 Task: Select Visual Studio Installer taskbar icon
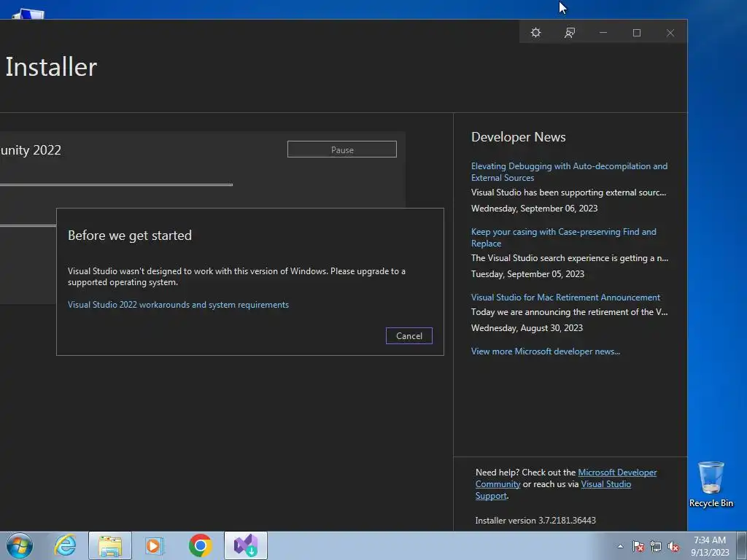pyautogui.click(x=246, y=545)
